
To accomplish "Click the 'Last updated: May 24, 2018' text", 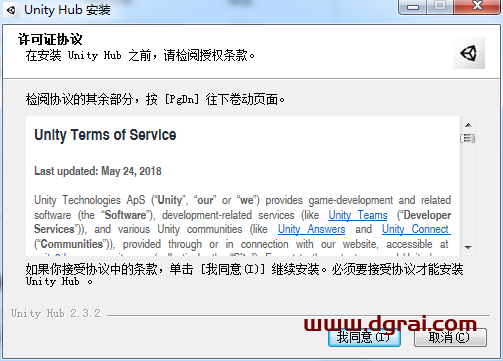I will (x=98, y=171).
